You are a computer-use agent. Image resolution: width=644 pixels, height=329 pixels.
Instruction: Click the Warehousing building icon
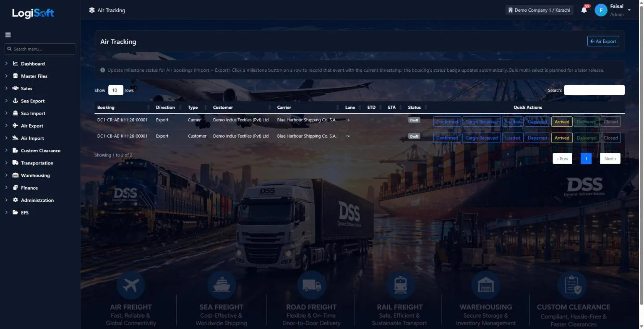(16, 175)
